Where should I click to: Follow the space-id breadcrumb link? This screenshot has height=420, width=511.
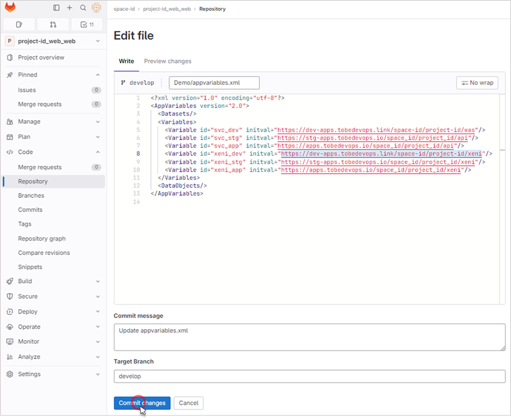click(x=124, y=9)
